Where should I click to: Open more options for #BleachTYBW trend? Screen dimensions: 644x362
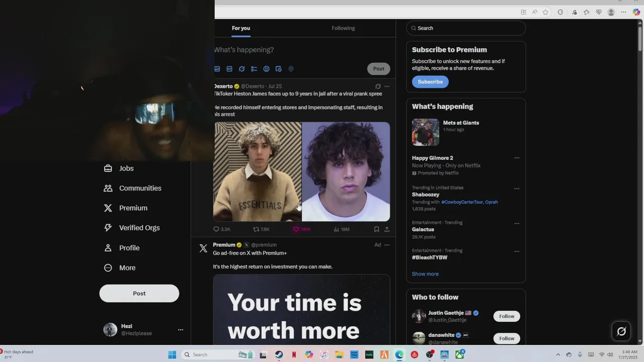coord(517,251)
